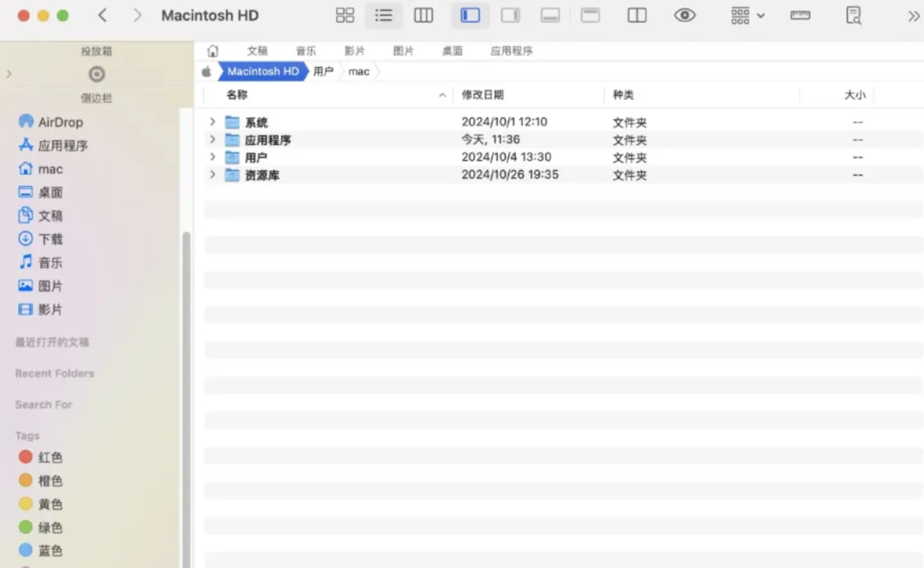Open 桌面 tab in favorites bar
This screenshot has height=568, width=924.
click(x=453, y=51)
